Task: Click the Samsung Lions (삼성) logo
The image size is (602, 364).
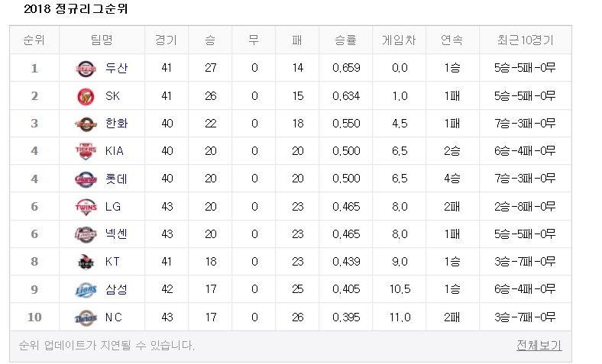Action: pyautogui.click(x=86, y=289)
